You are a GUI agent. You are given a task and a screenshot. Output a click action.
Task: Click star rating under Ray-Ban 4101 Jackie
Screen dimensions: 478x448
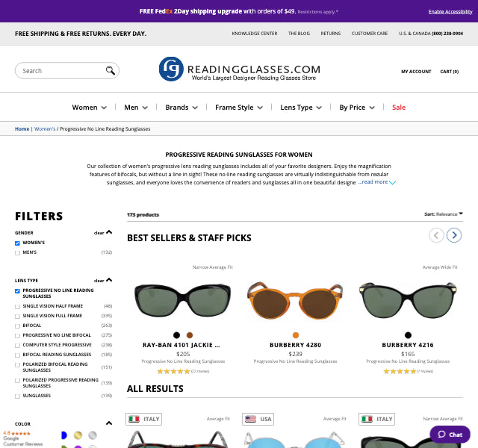click(x=173, y=371)
